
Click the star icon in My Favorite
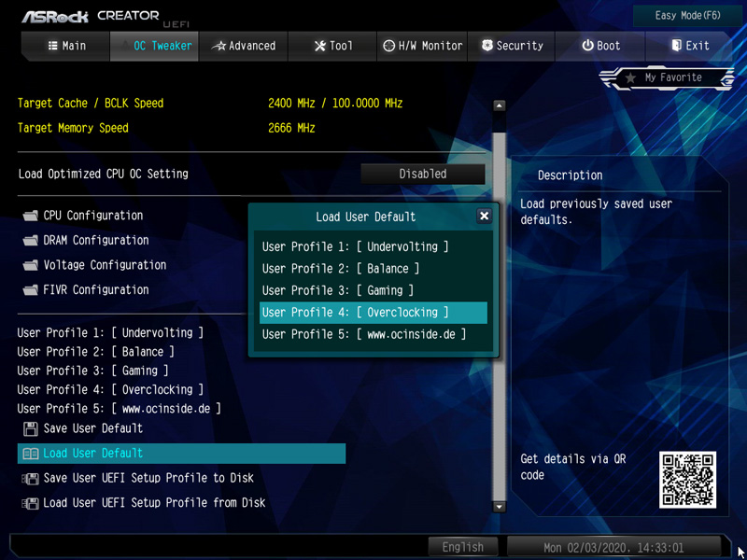[631, 78]
